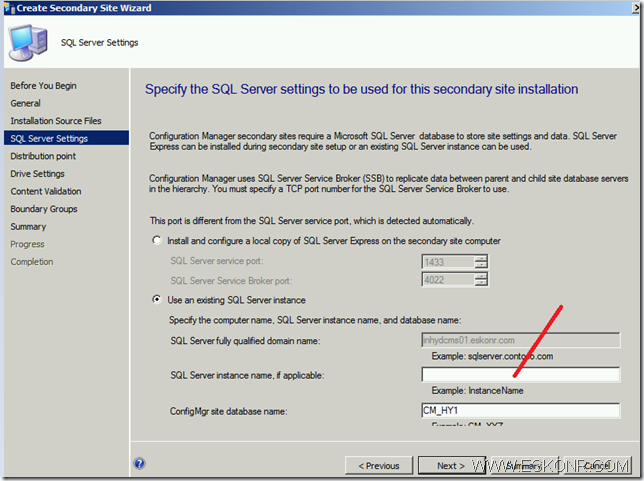Select Use an existing SQL Server instance

point(156,299)
